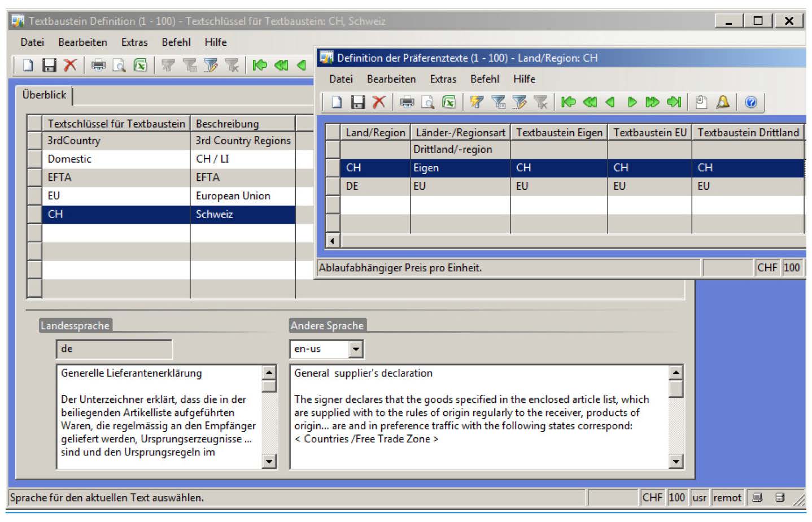Go to last record in Präferenztexte toolbar
Screen dimensions: 812x522
(674, 102)
